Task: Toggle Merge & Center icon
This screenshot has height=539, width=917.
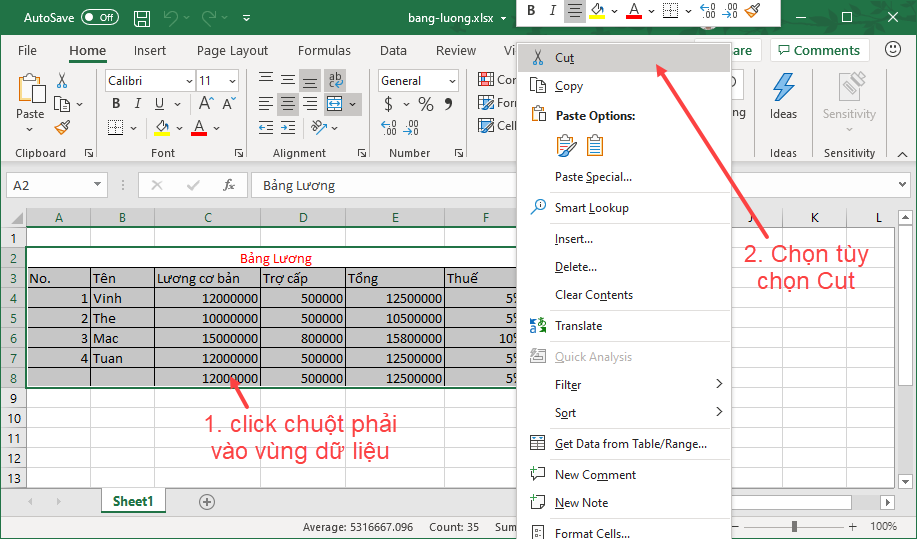Action: point(335,104)
